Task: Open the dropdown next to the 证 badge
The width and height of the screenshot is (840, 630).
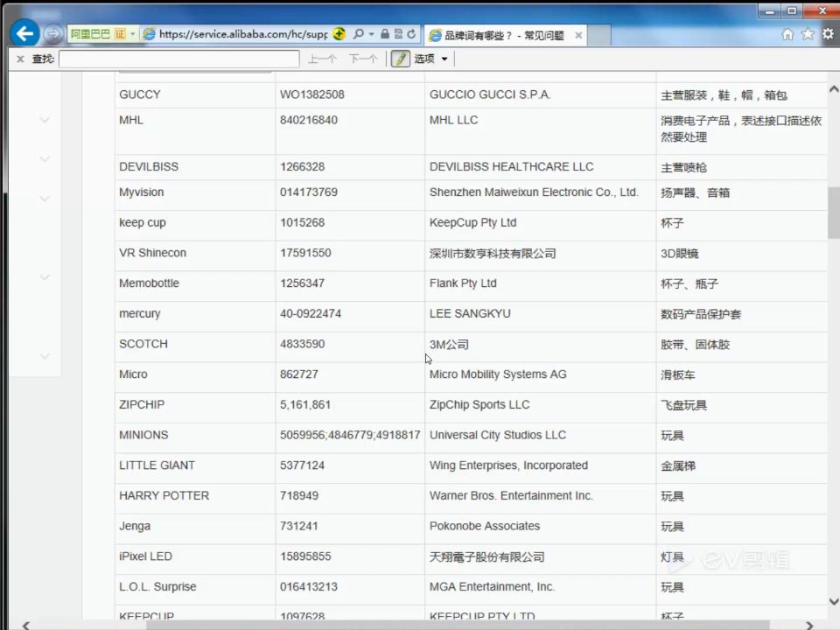Action: pos(132,34)
